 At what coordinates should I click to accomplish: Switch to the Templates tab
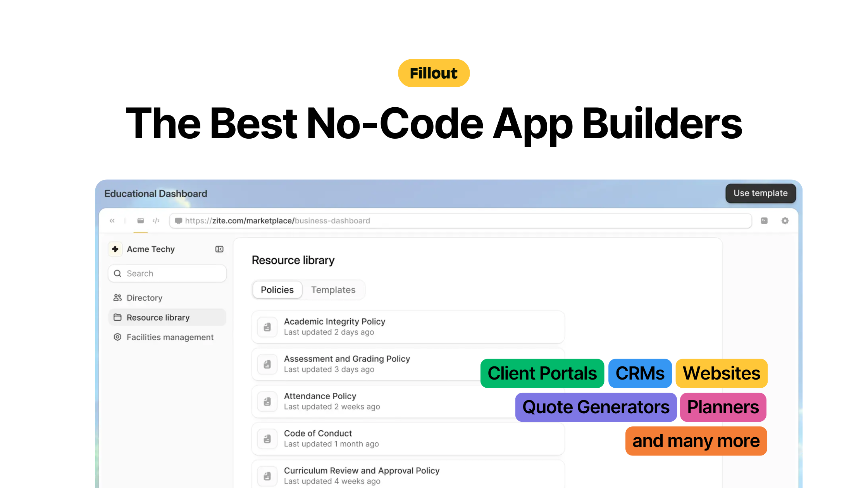[333, 290]
